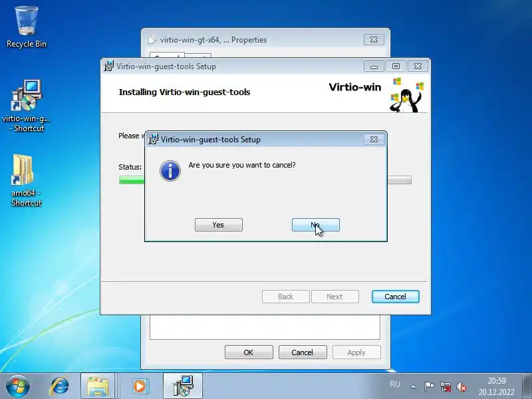Select the amd64 - Shortcut folder icon
The width and height of the screenshot is (532, 399).
pyautogui.click(x=27, y=180)
